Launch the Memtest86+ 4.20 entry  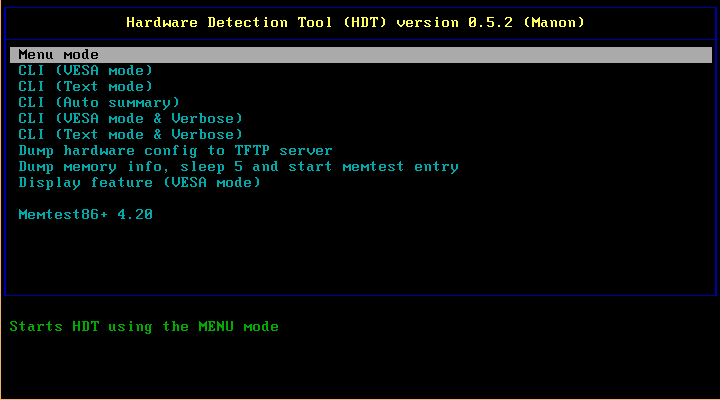(x=85, y=214)
